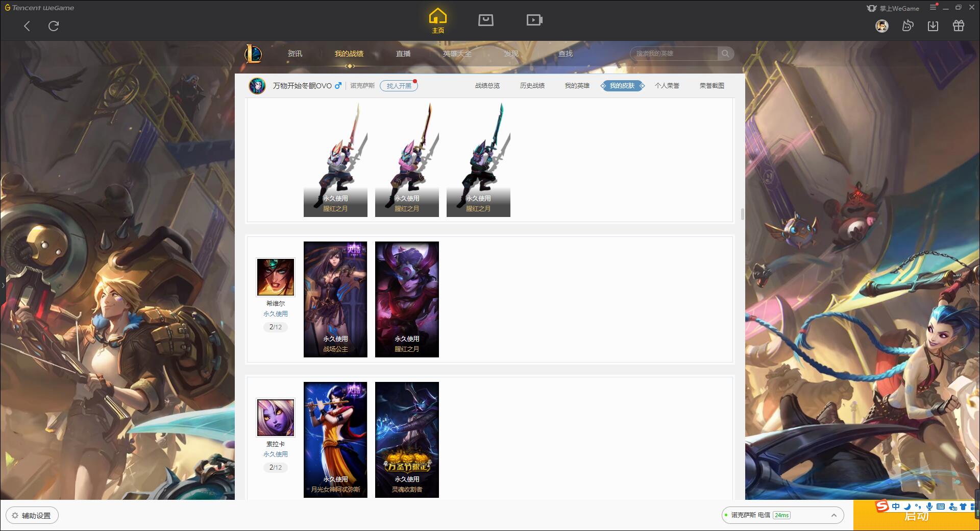
Task: Open the 历史战绩 section
Action: 532,86
